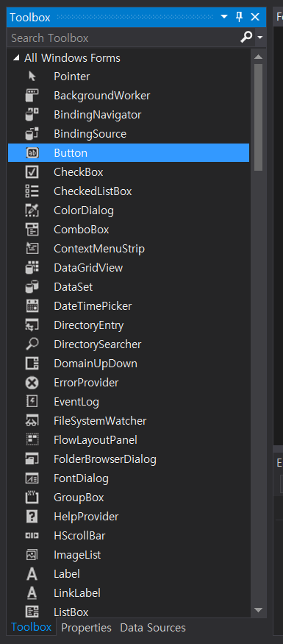Click the BackgroundWorker component icon
283x644 pixels.
pos(32,96)
